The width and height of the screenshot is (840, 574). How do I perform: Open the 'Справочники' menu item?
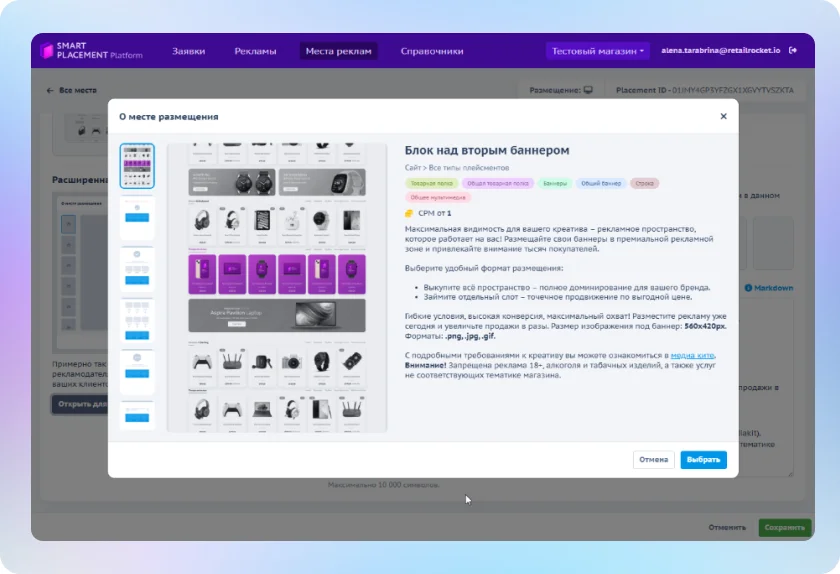[432, 50]
